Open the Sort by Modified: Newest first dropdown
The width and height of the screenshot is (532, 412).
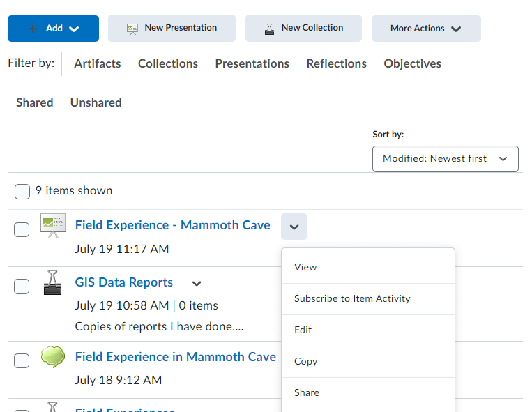445,159
